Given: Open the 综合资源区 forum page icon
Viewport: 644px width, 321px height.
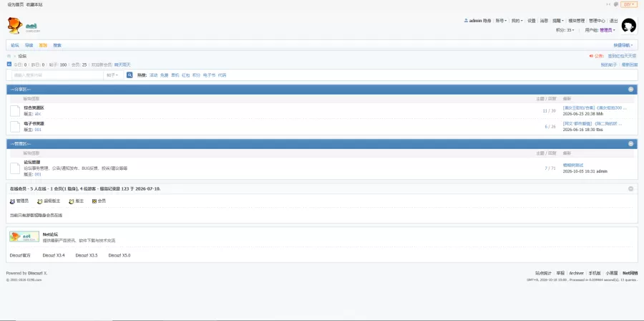Looking at the screenshot, I should coord(15,111).
